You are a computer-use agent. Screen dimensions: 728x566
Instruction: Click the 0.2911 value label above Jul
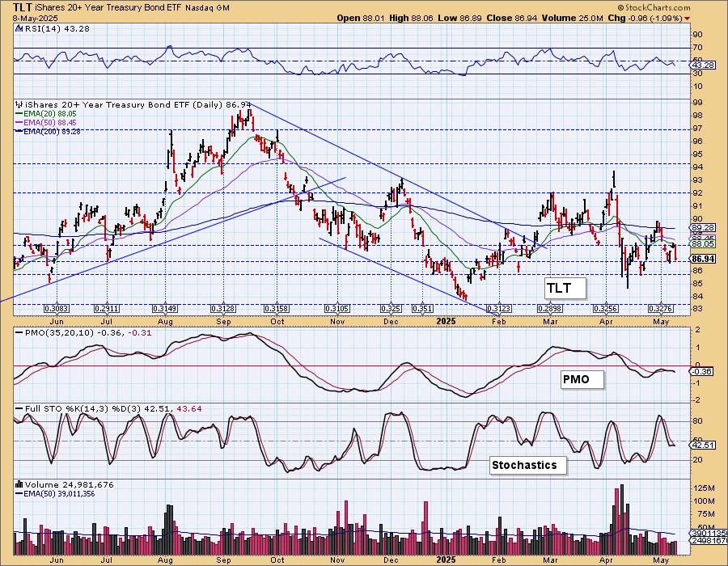[107, 309]
